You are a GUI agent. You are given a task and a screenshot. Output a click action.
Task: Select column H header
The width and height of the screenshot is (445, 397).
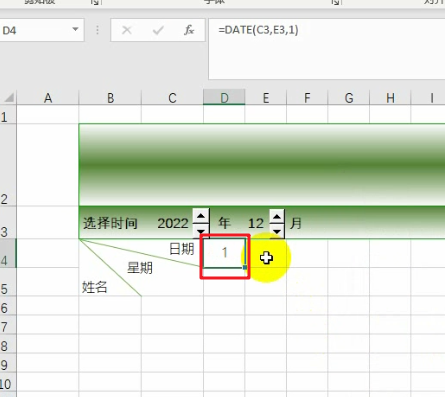(x=390, y=98)
